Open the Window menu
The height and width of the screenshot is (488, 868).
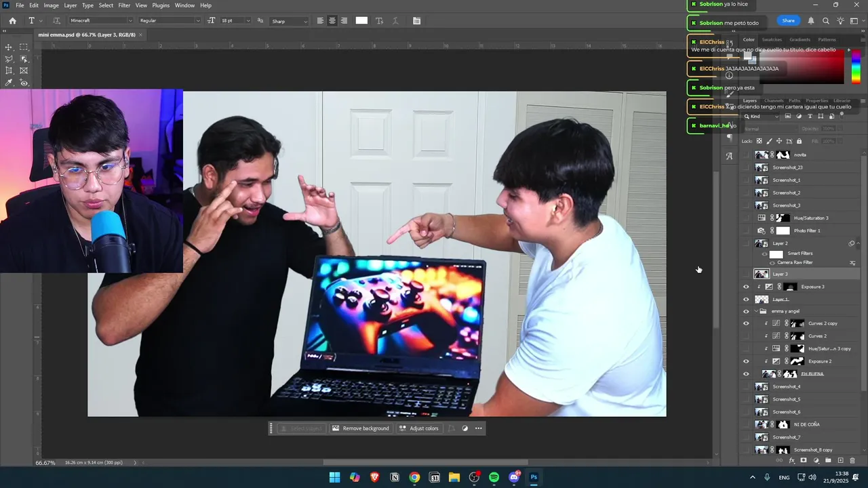(184, 5)
